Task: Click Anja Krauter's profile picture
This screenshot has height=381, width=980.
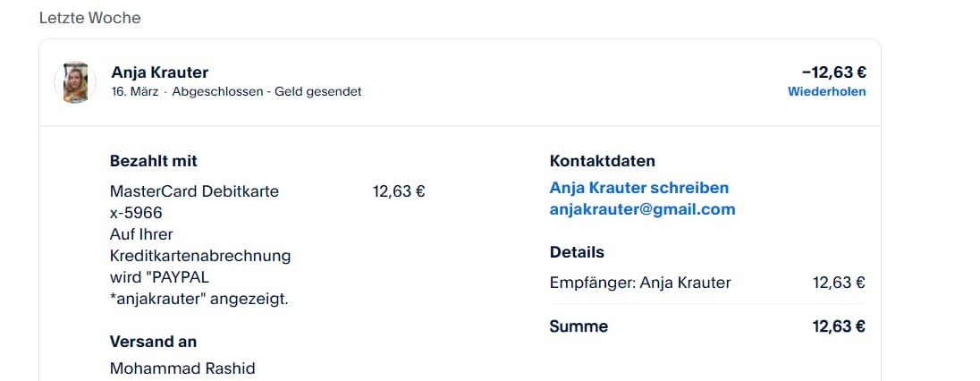Action: click(x=76, y=82)
